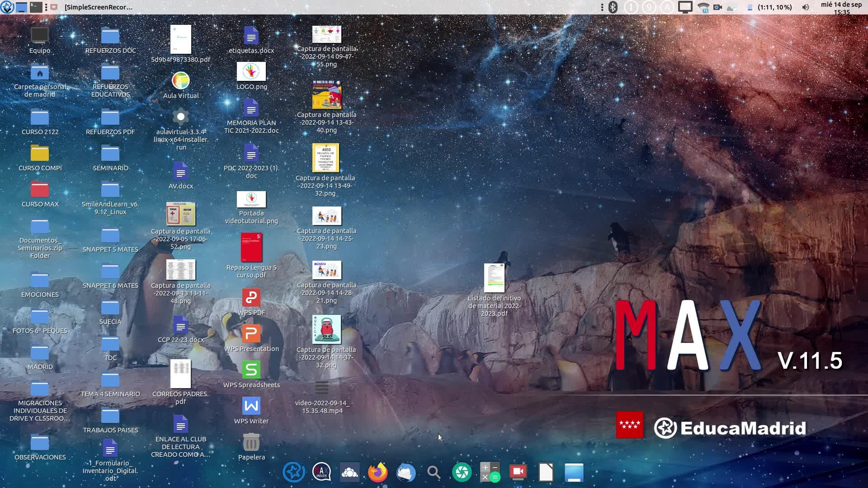The width and height of the screenshot is (868, 488).
Task: Click the Wi-Fi network indicator
Action: 703,7
